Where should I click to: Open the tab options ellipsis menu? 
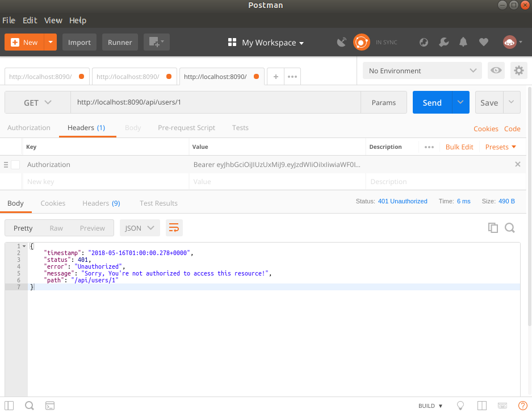tap(292, 77)
